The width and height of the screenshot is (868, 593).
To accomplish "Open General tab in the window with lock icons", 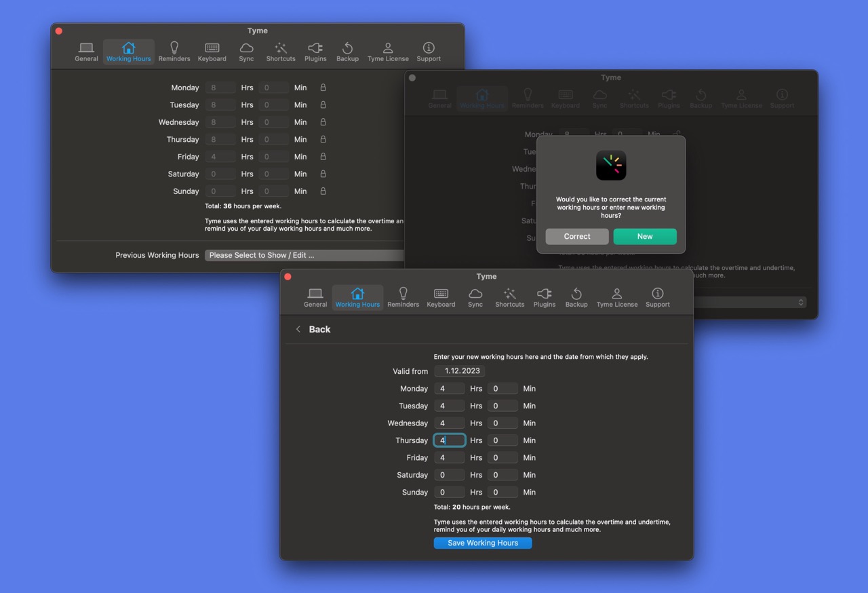I will [x=86, y=52].
